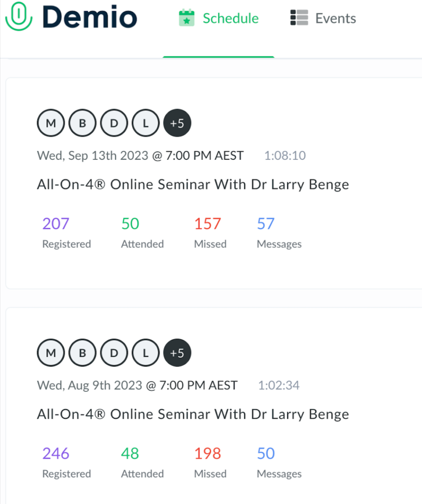Viewport: 422px width, 504px height.
Task: Open the Sep 13th All-On-4 seminar title
Action: [193, 184]
